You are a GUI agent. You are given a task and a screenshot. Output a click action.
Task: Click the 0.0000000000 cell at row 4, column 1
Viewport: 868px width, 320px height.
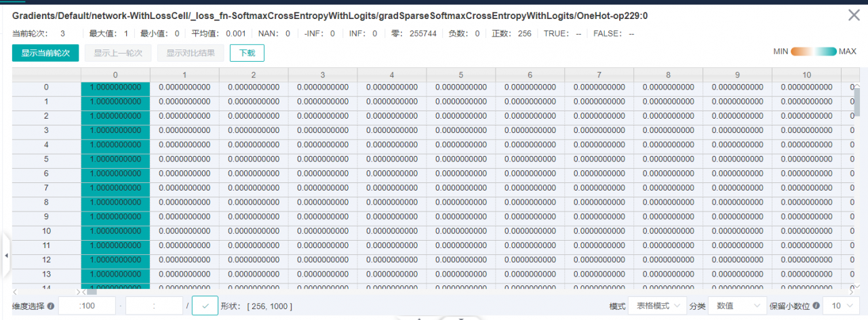pyautogui.click(x=184, y=145)
